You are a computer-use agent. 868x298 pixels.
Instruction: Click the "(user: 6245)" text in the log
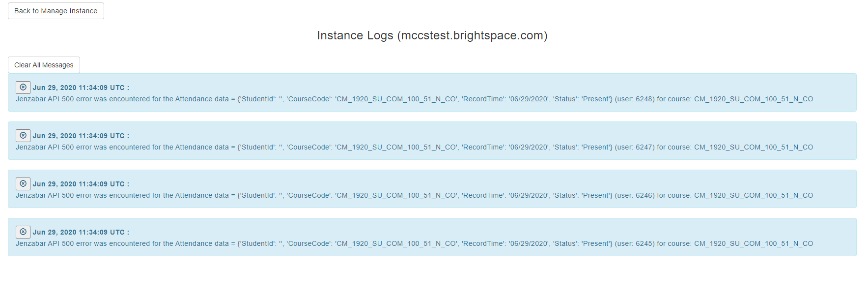click(634, 244)
